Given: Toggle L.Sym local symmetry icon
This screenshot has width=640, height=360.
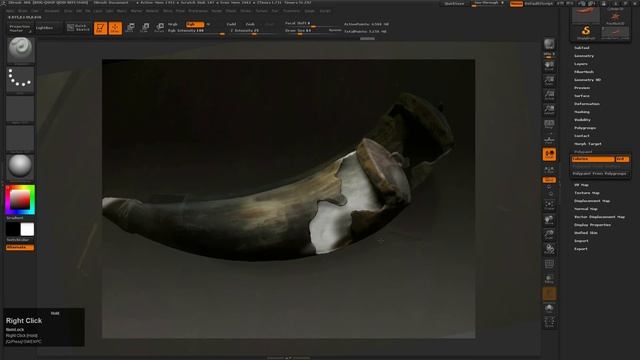Looking at the screenshot, I should coord(549,169).
